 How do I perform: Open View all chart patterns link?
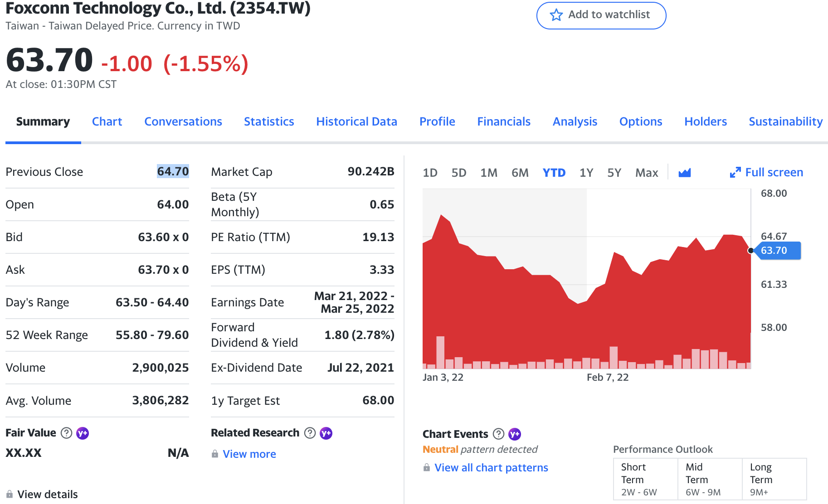491,467
